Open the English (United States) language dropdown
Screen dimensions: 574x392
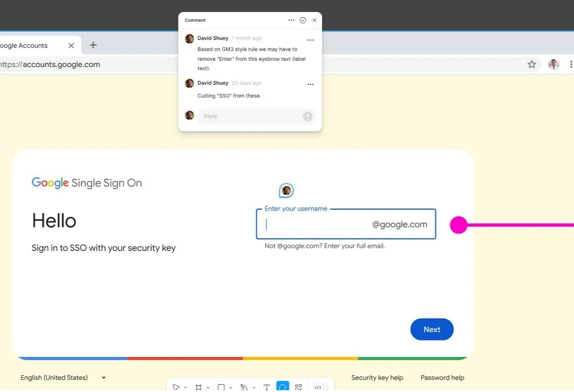pos(63,378)
